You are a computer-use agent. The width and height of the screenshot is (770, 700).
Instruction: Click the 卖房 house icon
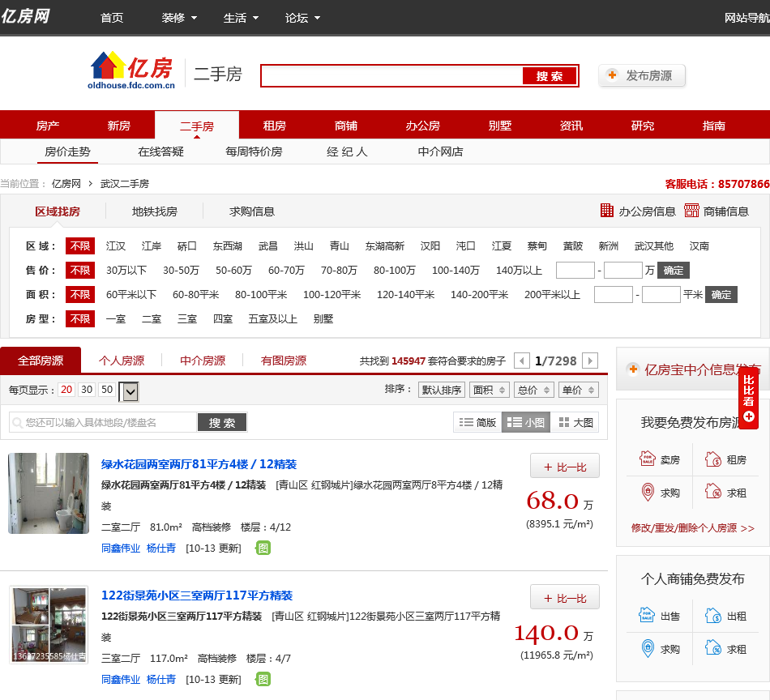coord(648,459)
